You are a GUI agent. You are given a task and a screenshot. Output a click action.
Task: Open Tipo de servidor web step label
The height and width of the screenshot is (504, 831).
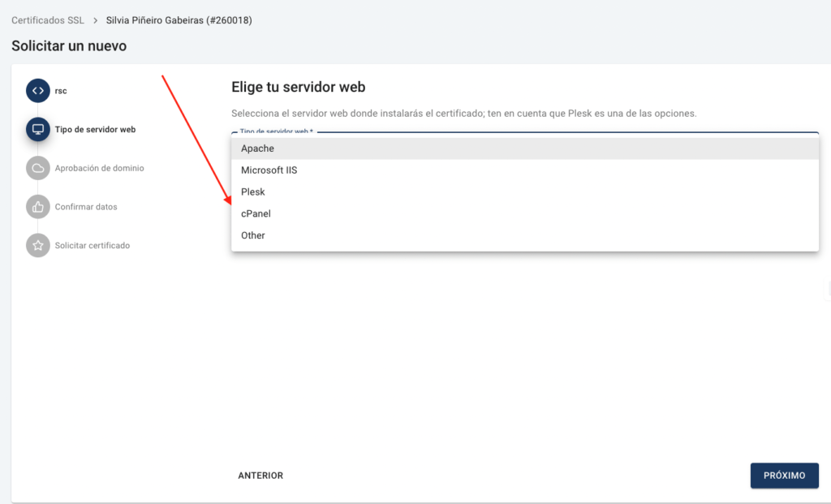[x=96, y=129]
